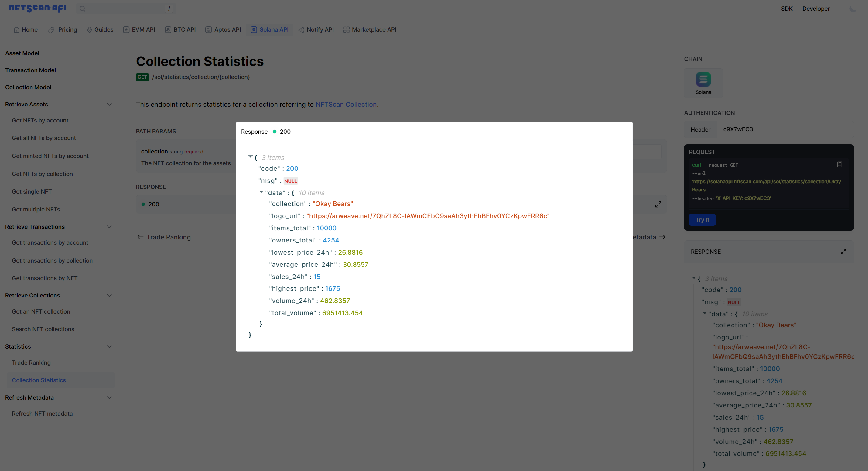Viewport: 868px width, 471px height.
Task: Open the Marketplace API tab
Action: (370, 30)
